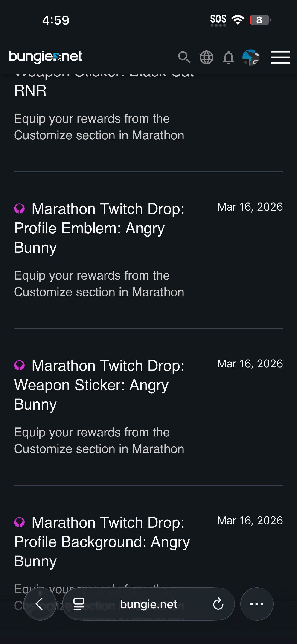Viewport: 297px width, 644px height.
Task: Tap the Mar 16, 2026 date on the Profile Emblem entry
Action: coord(250,207)
